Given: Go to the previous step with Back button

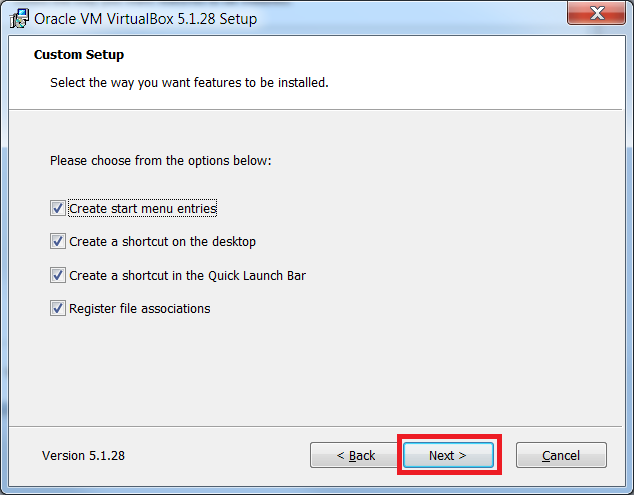Looking at the screenshot, I should click(356, 455).
